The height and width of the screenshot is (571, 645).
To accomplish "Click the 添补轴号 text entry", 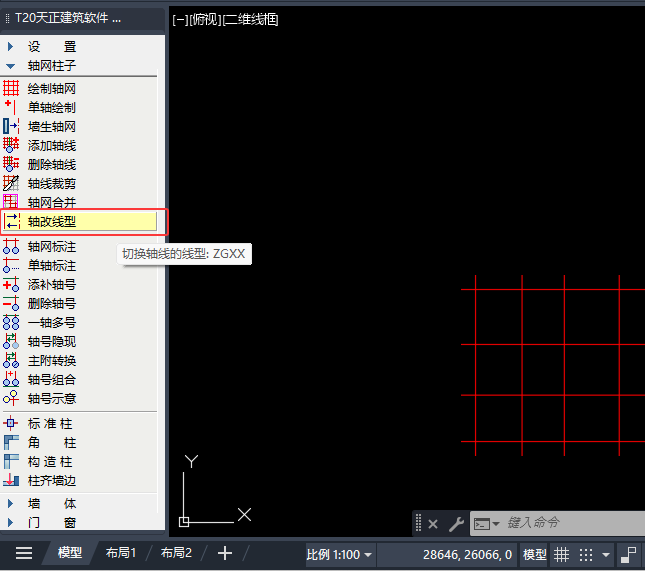I will pyautogui.click(x=52, y=284).
